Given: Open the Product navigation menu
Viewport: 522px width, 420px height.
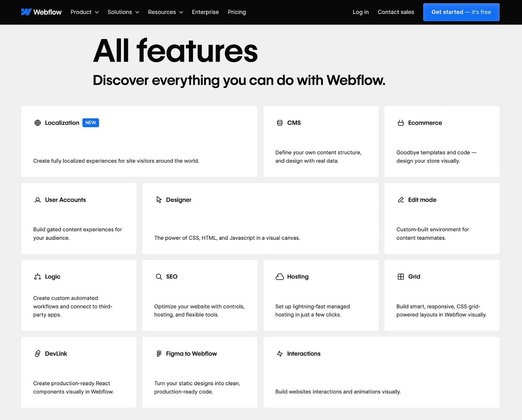Looking at the screenshot, I should [85, 12].
